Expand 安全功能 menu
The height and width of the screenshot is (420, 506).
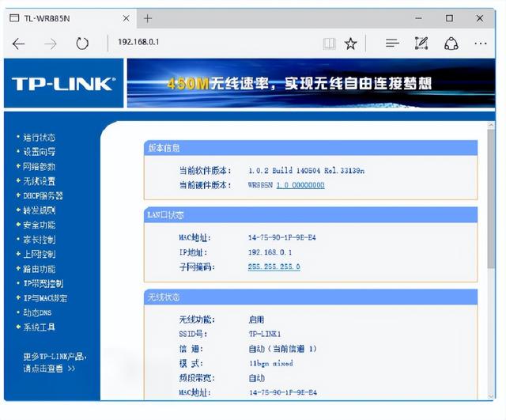coord(39,225)
